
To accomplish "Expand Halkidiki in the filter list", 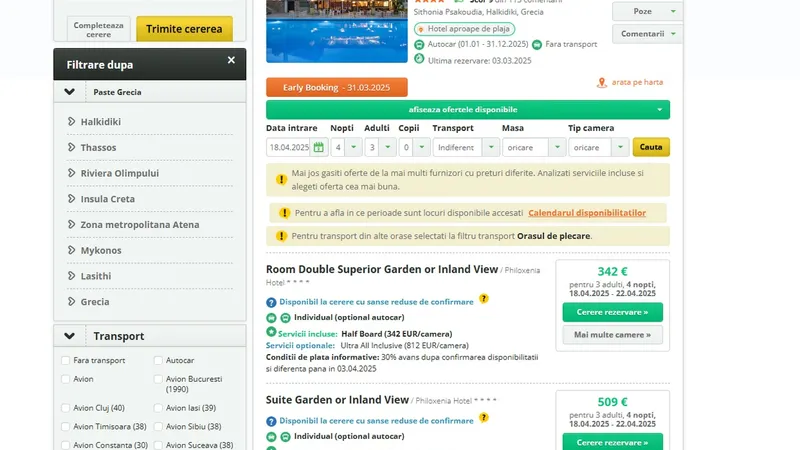I will (101, 122).
